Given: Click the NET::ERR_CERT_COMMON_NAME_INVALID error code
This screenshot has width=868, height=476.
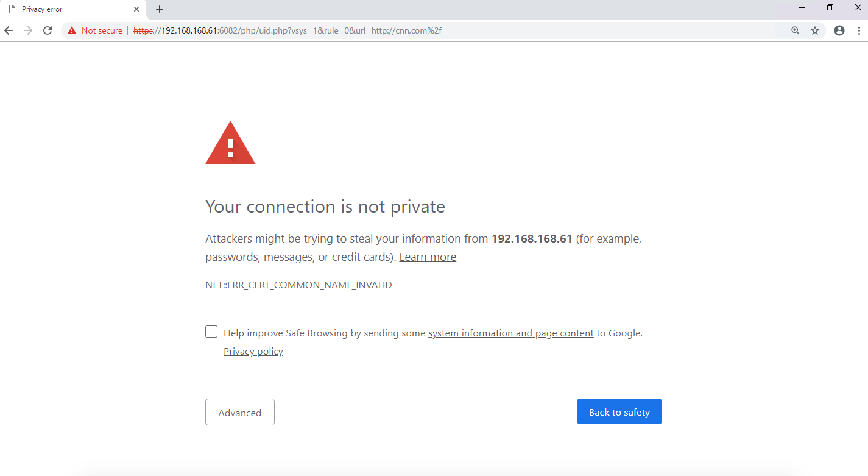Looking at the screenshot, I should click(x=298, y=285).
